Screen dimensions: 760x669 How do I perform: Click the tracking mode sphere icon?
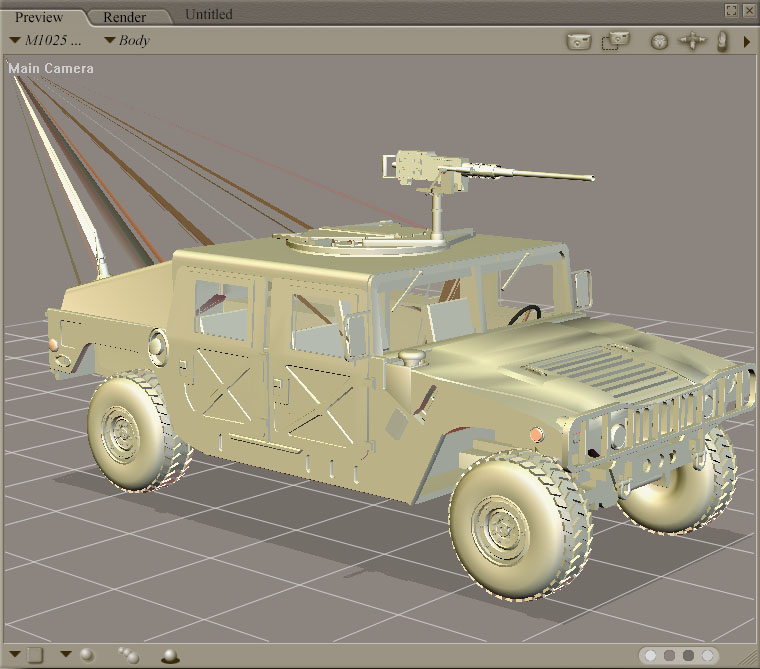coord(87,654)
